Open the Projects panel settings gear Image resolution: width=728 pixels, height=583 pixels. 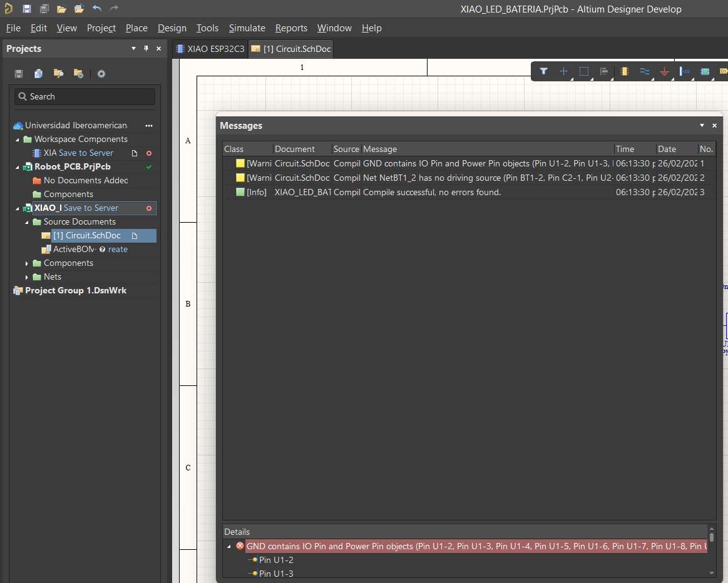pyautogui.click(x=101, y=74)
